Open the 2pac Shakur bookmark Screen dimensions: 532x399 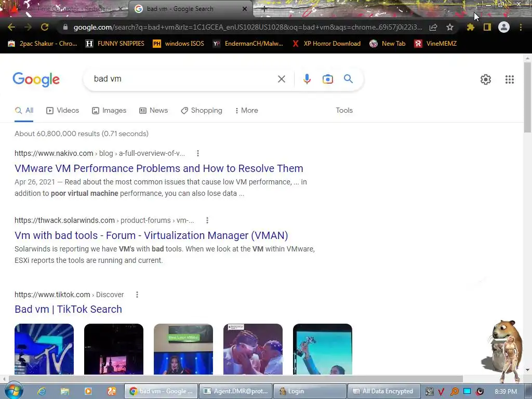(43, 44)
